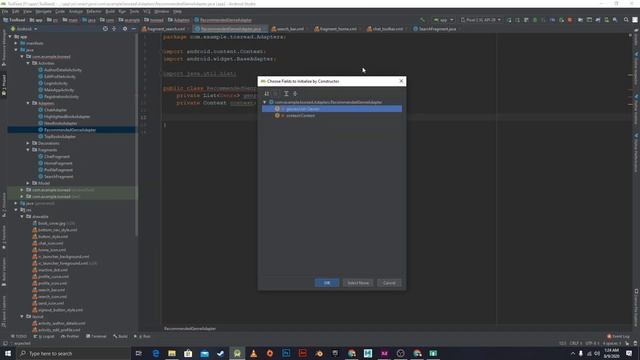Collapse the Adapters package
Image resolution: width=640 pixels, height=360 pixels.
pos(28,103)
